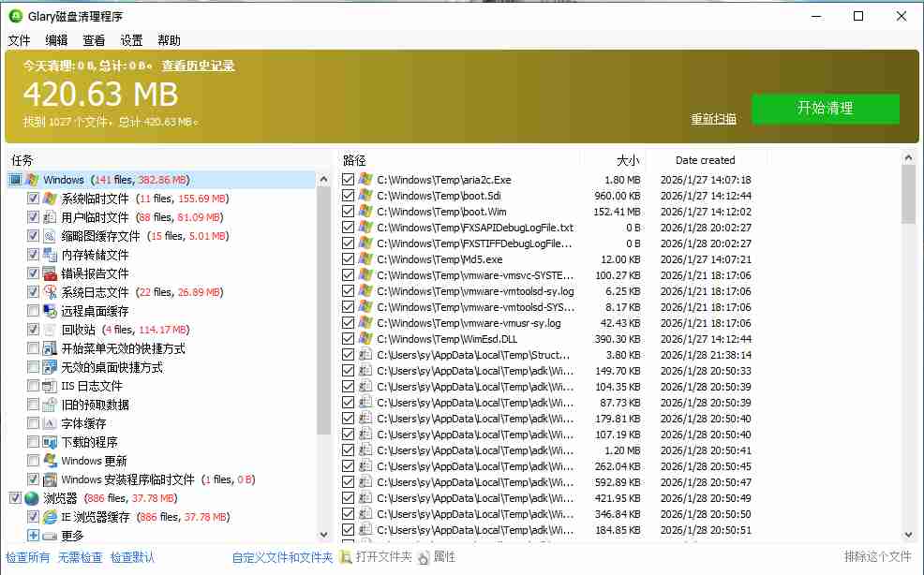Viewport: 924px width, 575px height.
Task: Click the 系统日志文件 item icon
Action: tap(50, 292)
